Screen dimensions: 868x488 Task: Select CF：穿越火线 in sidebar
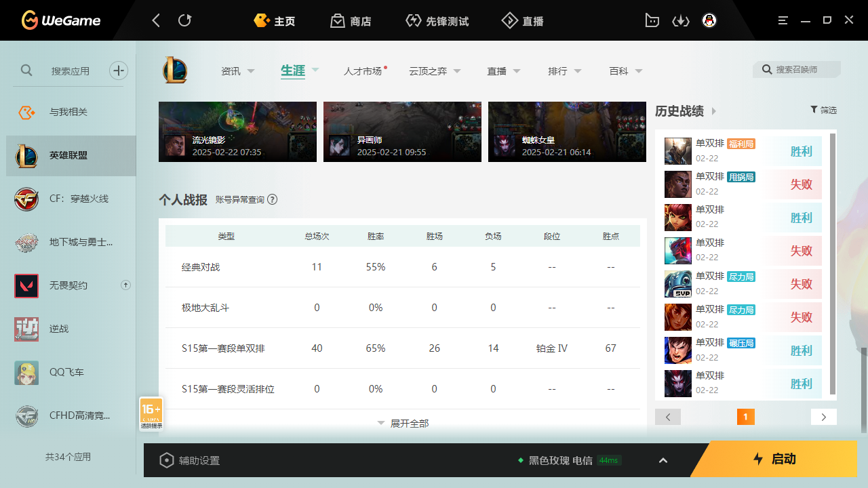71,199
